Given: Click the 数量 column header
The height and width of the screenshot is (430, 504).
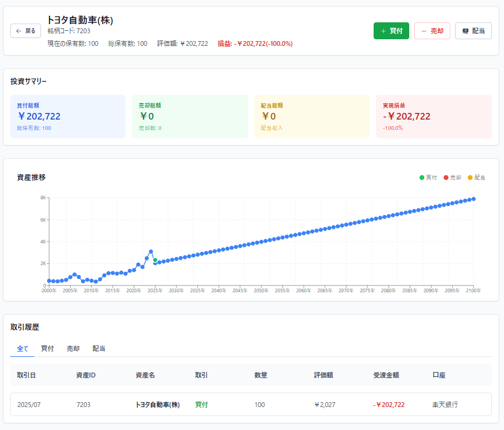Looking at the screenshot, I should 261,375.
